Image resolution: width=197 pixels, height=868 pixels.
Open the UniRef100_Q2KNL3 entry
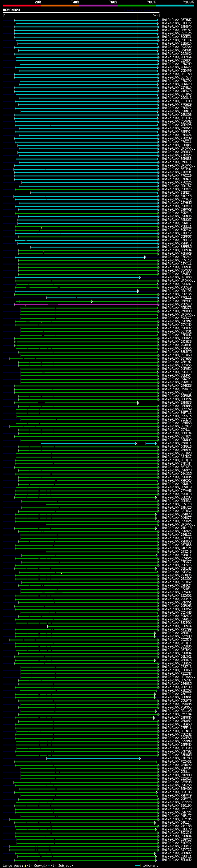176,111
